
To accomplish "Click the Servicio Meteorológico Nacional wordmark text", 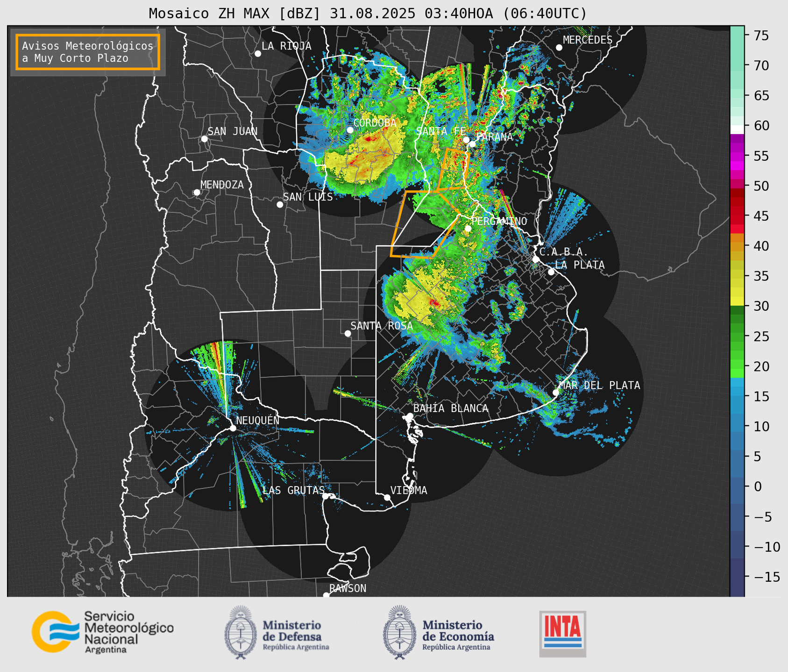I will (128, 632).
